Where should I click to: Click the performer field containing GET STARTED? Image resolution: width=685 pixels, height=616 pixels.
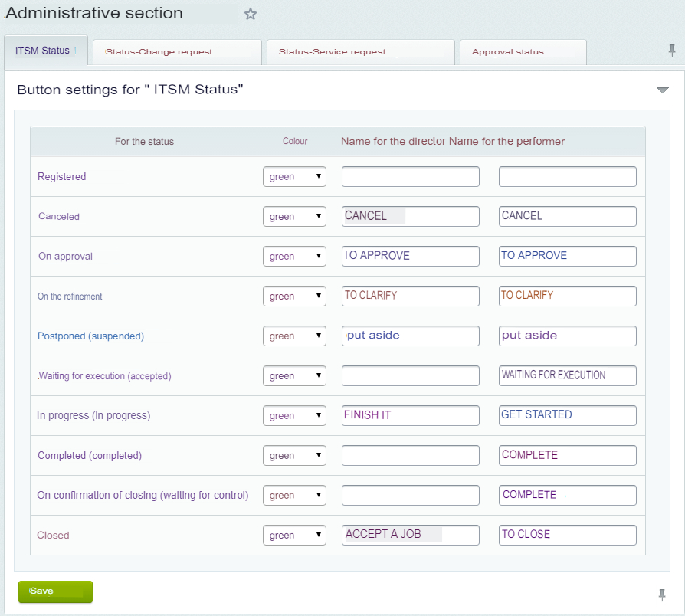(x=567, y=416)
